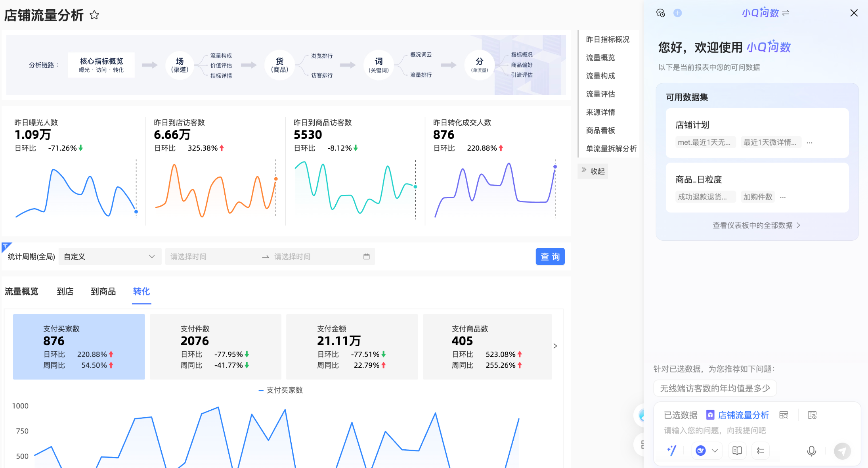Screen dimensions: 868x468
Task: Switch to the 到店 tab
Action: 65,292
